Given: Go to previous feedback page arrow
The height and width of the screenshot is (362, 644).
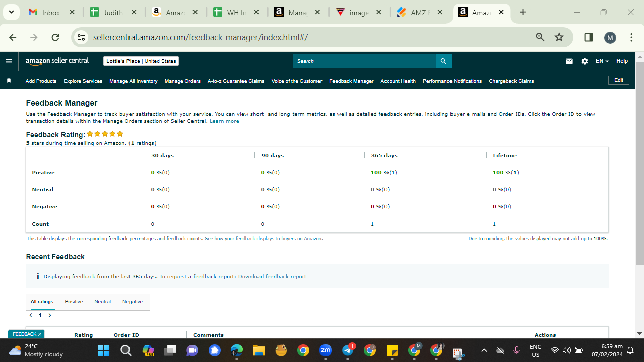Looking at the screenshot, I should coord(31,315).
